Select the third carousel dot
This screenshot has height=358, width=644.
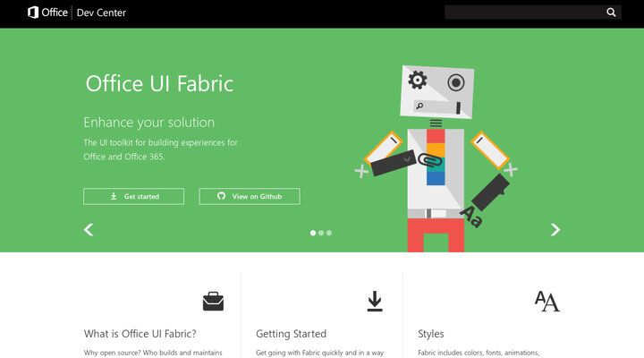(x=329, y=233)
